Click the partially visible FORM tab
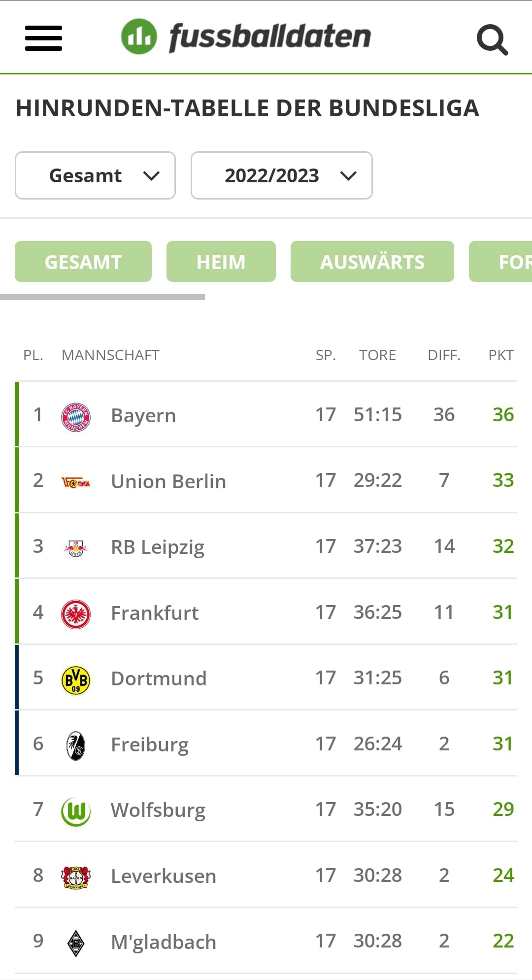 [x=507, y=262]
